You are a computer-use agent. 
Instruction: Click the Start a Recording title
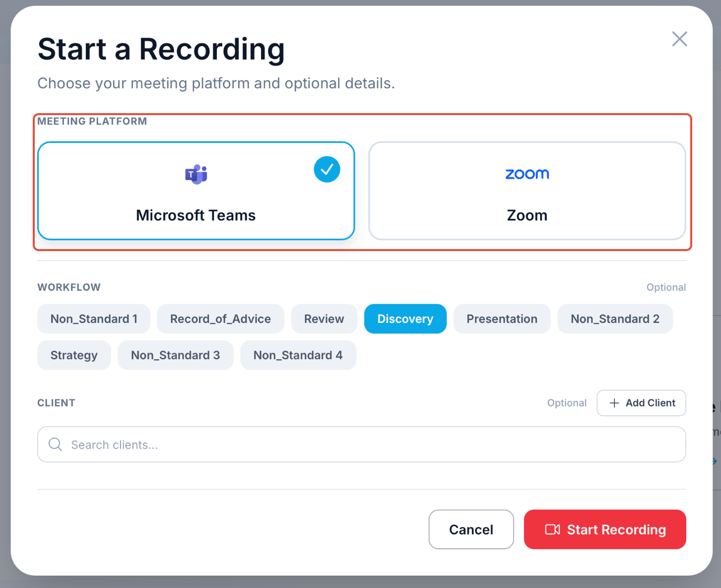click(x=161, y=49)
